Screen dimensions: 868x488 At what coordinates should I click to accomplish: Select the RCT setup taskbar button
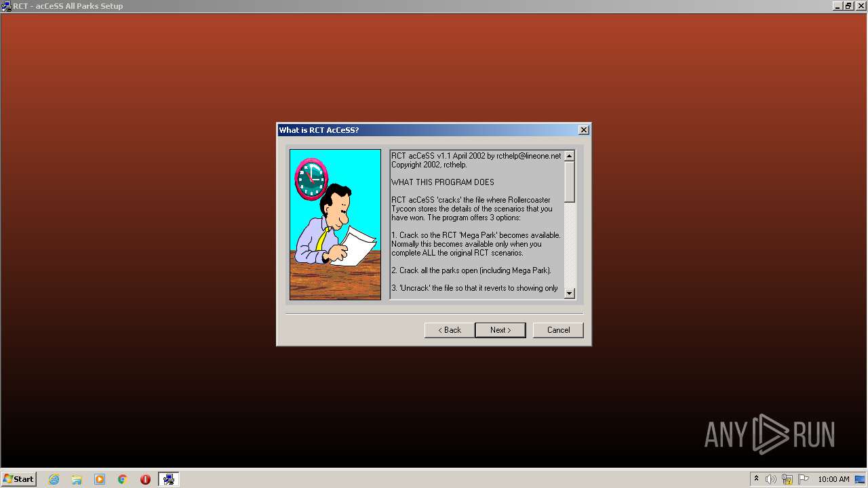169,479
